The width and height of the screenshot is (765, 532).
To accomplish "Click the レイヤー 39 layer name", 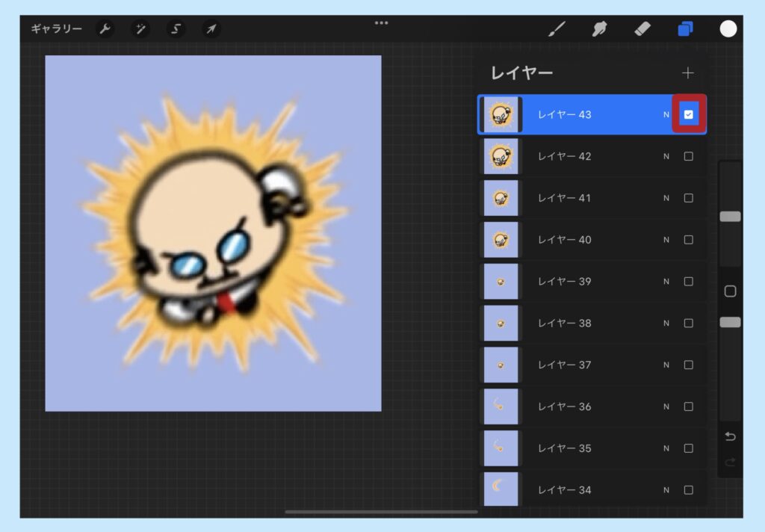I will [x=565, y=282].
